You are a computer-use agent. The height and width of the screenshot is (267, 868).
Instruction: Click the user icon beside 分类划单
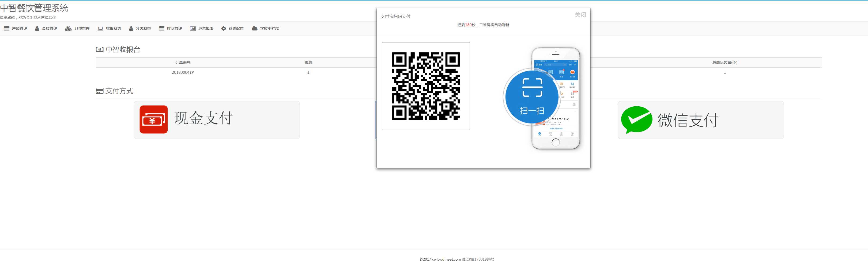tap(131, 29)
